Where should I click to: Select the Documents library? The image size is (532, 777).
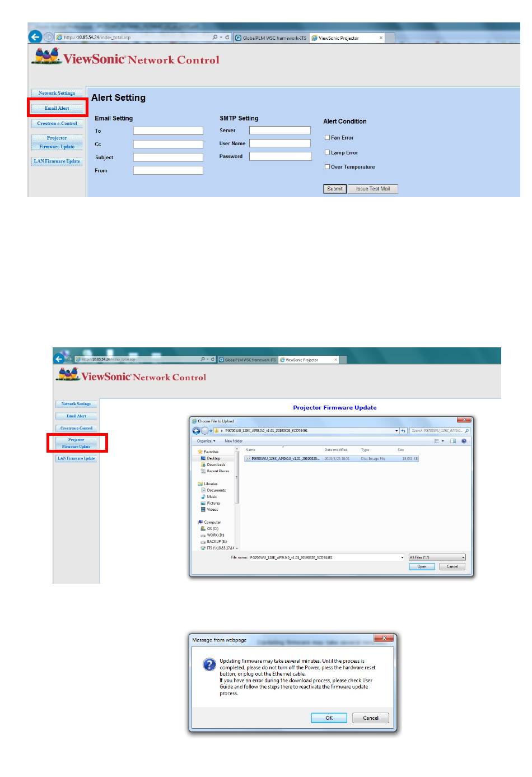(213, 490)
